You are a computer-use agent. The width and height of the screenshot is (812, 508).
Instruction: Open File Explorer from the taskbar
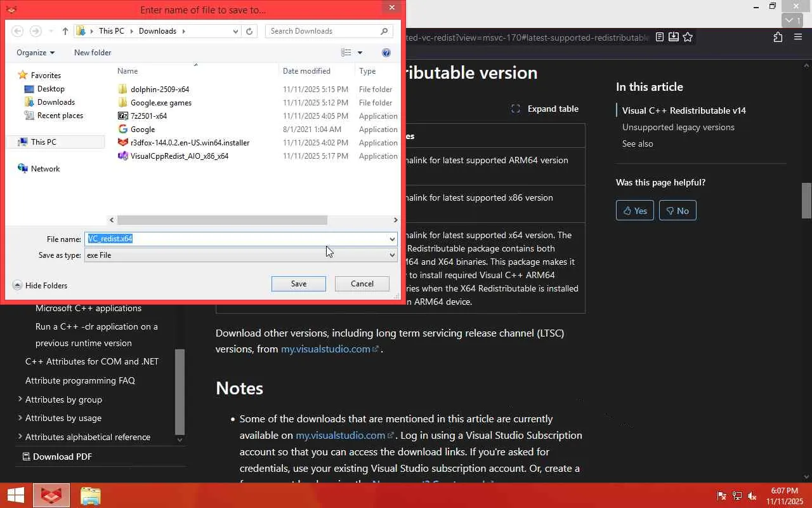pos(91,495)
